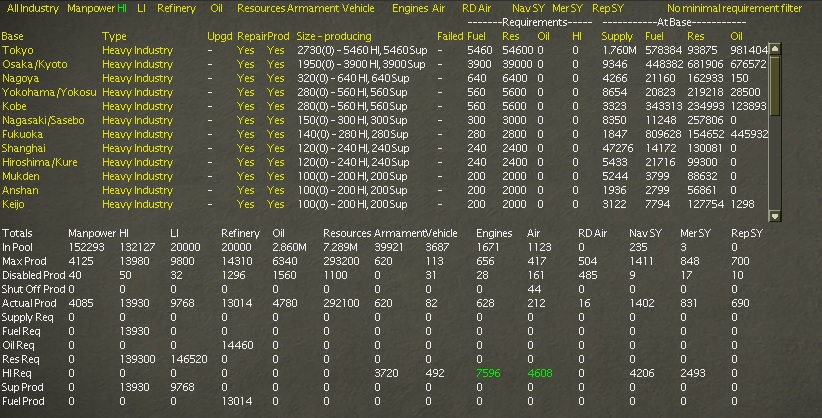Click the Resources in-pool total 7.289M
Viewport: 822px width, 418px height.
pos(340,247)
